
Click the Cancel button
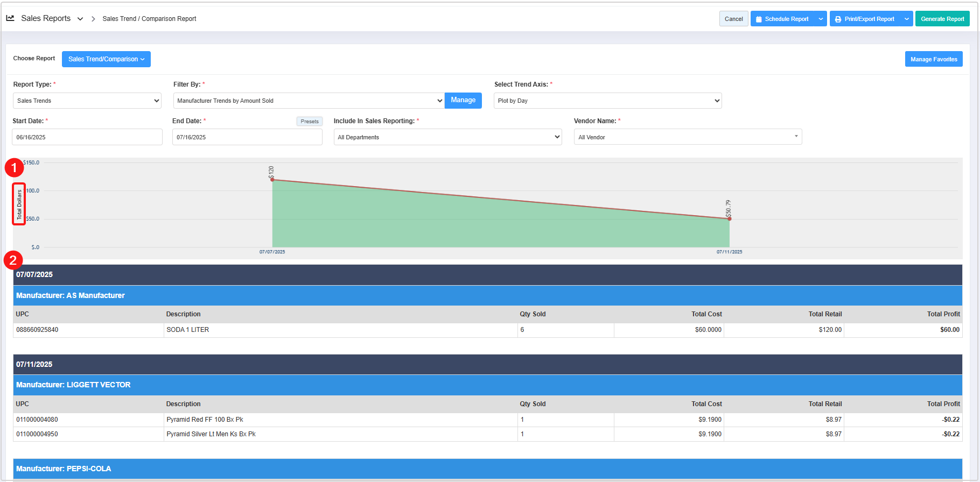point(733,19)
